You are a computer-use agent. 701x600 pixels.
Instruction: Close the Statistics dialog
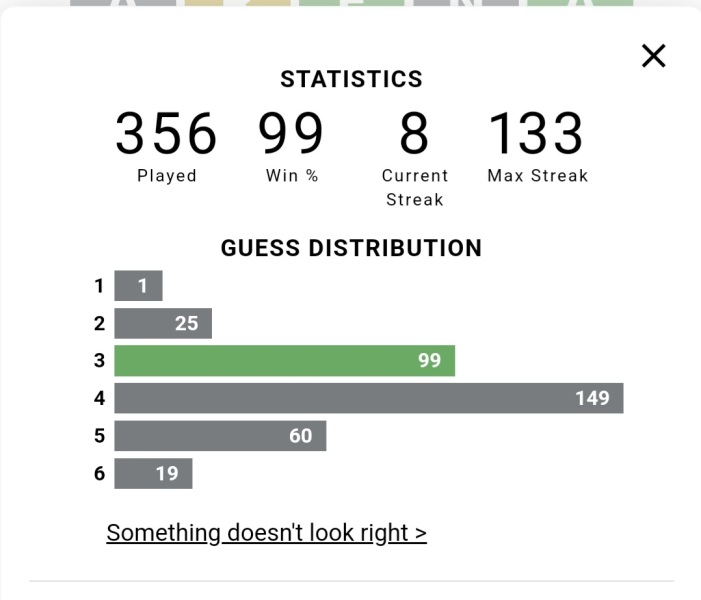[653, 56]
